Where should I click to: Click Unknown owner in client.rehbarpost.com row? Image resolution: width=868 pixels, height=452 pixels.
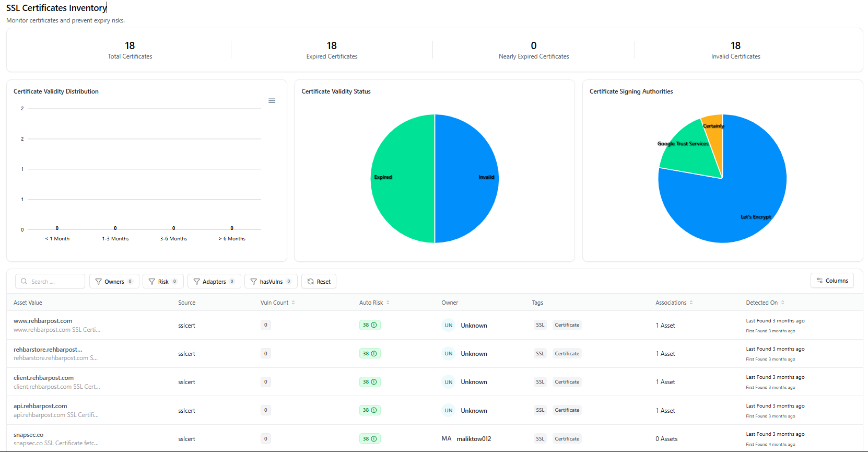pos(474,382)
